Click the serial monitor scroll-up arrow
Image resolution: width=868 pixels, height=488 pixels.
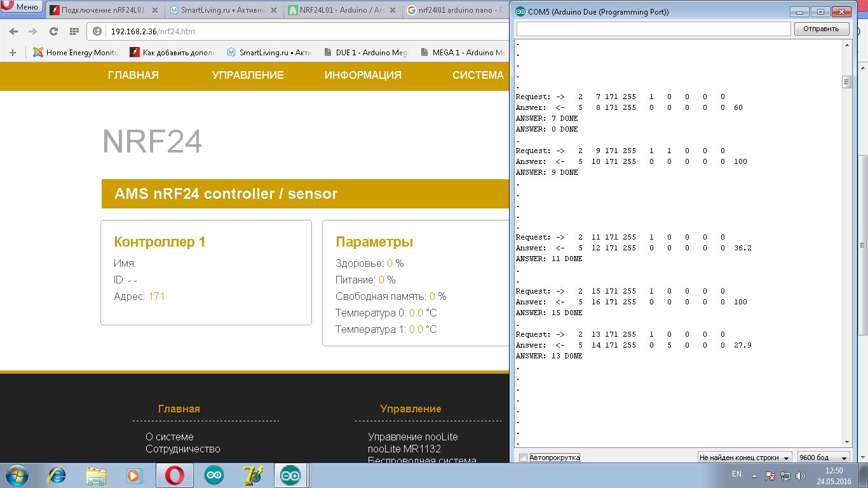[846, 44]
